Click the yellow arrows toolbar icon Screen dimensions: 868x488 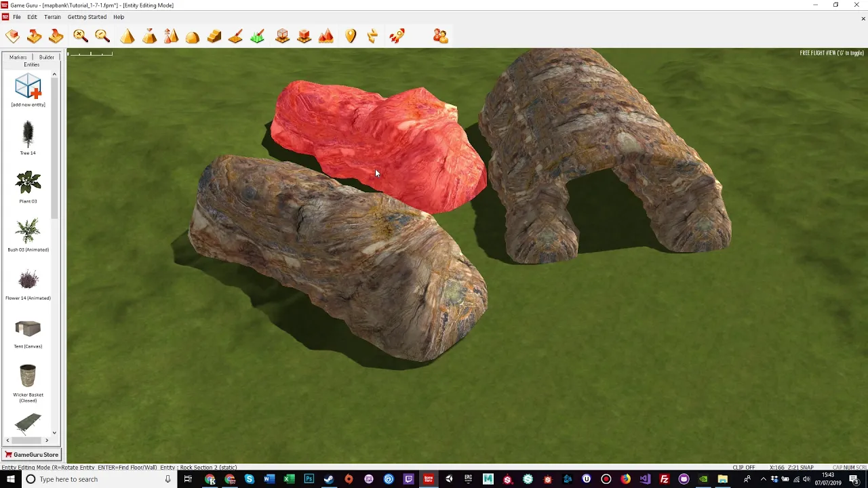372,36
